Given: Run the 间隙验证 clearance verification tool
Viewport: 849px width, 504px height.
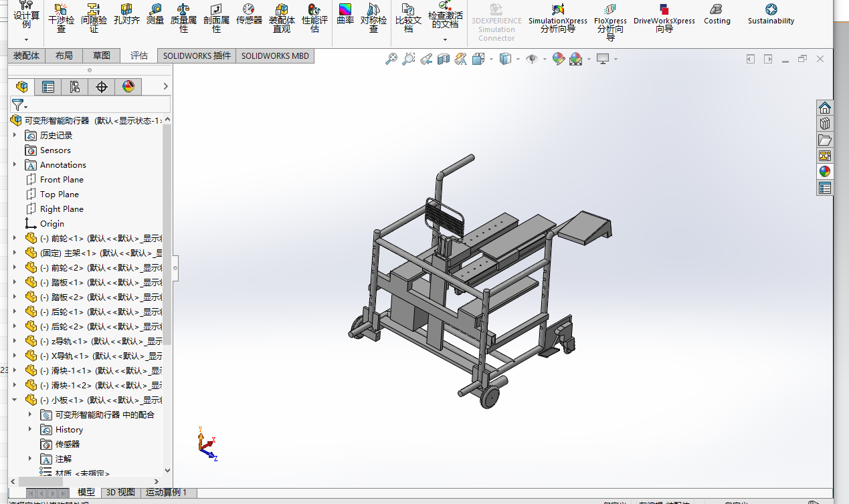Looking at the screenshot, I should click(x=94, y=18).
